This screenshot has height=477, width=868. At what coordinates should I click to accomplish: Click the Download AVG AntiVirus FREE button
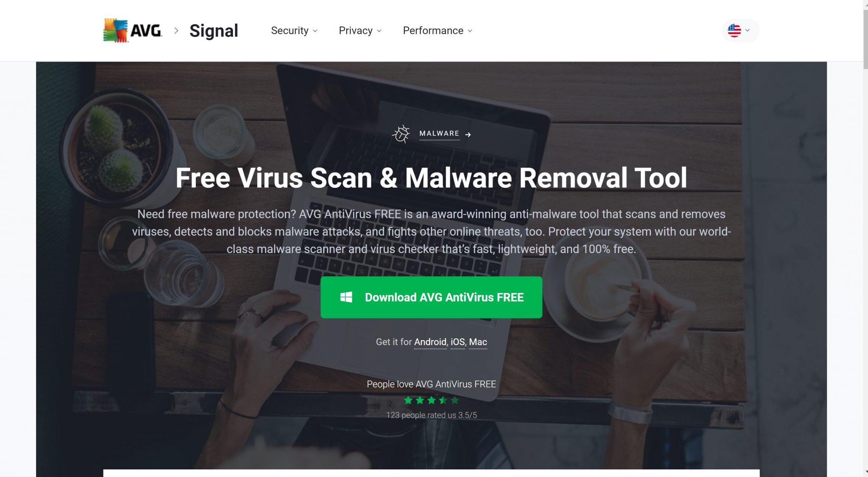coord(431,297)
